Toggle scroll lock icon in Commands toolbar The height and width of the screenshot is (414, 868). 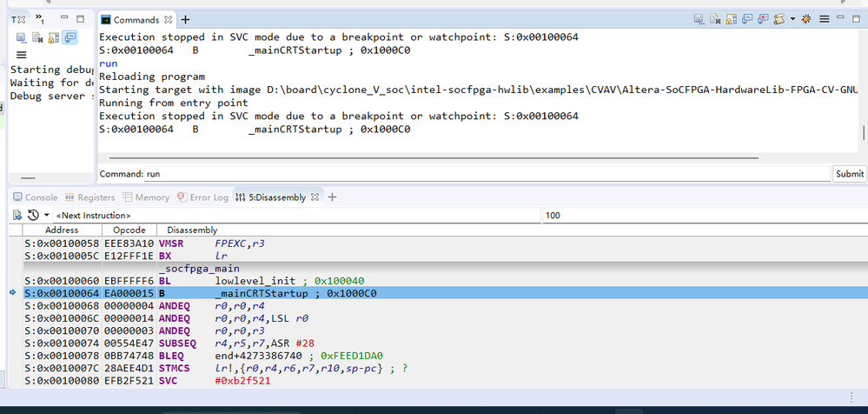[x=732, y=19]
